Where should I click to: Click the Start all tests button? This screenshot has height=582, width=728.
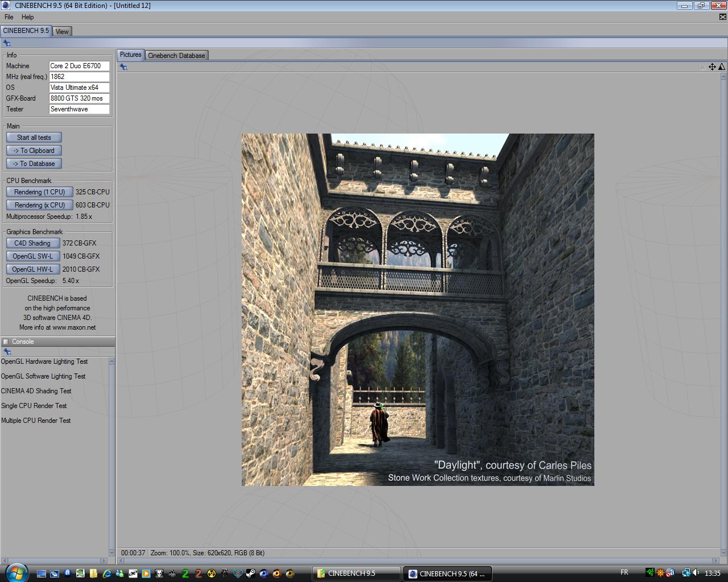(34, 138)
